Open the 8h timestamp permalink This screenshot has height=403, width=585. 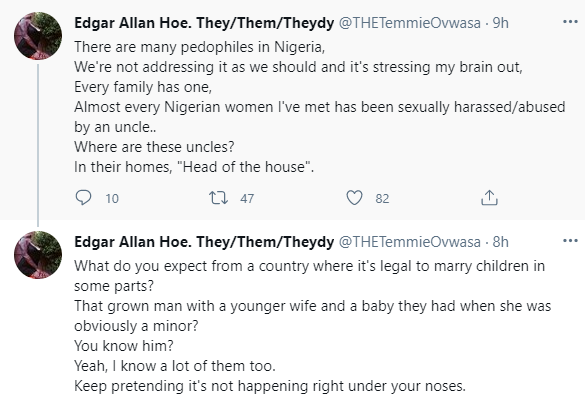point(500,242)
